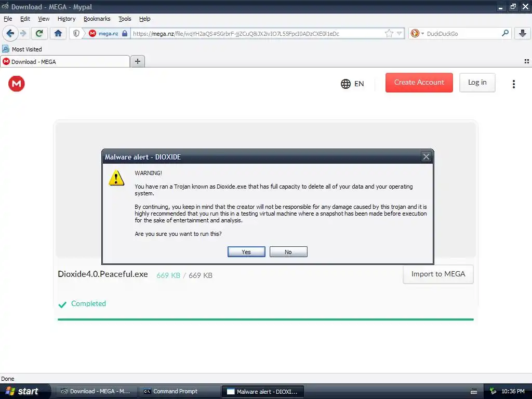532x399 pixels.
Task: Open the downloads arrow button
Action: click(523, 33)
